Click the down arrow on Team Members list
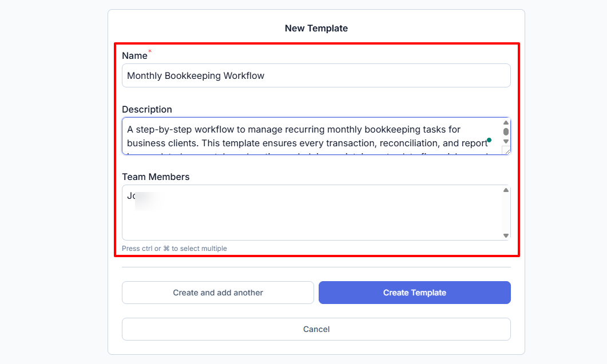 click(x=506, y=235)
